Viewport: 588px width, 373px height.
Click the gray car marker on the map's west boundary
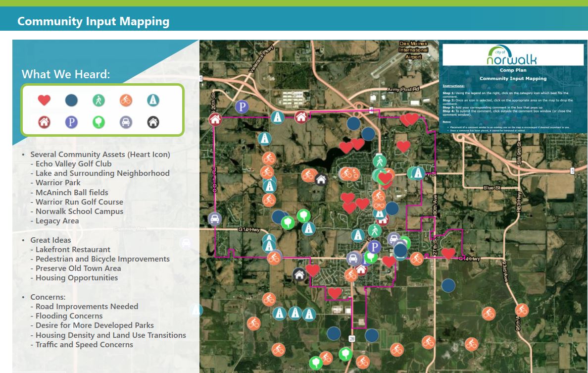pyautogui.click(x=215, y=219)
